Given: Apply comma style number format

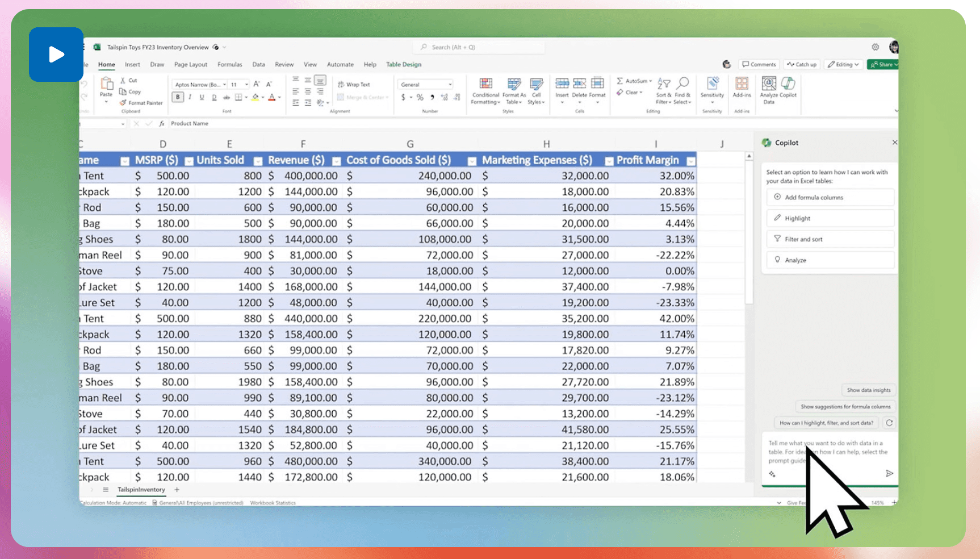Looking at the screenshot, I should pyautogui.click(x=432, y=97).
